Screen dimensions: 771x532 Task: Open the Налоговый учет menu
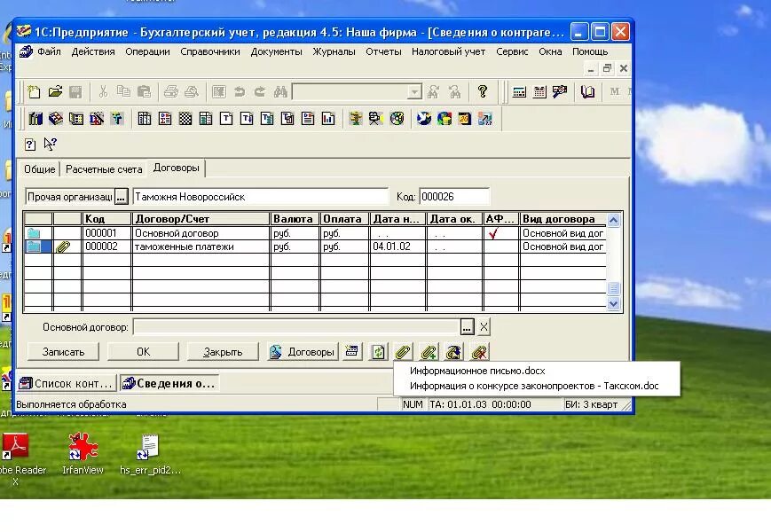click(448, 51)
